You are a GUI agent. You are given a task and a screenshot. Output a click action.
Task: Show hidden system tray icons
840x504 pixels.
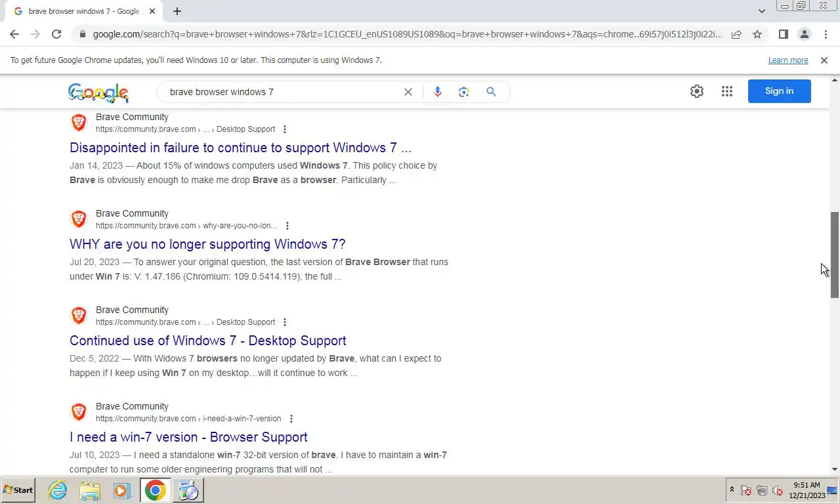coord(732,490)
